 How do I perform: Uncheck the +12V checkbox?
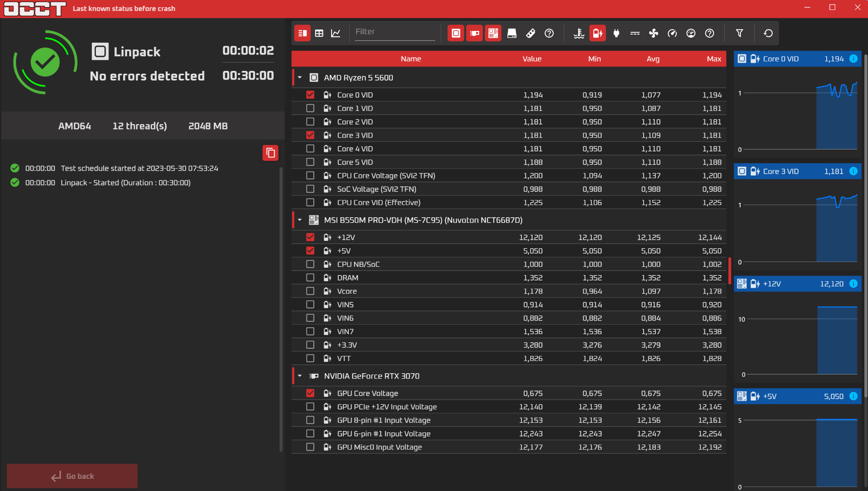(x=310, y=237)
